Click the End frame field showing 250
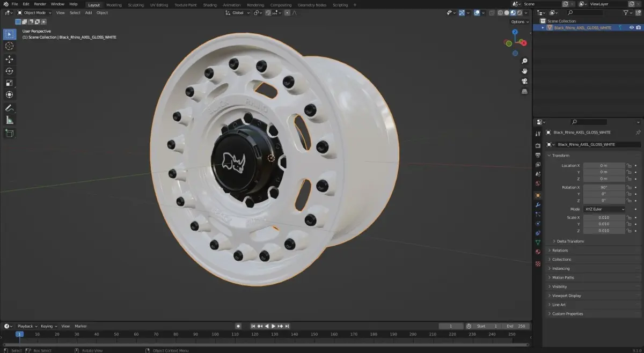The width and height of the screenshot is (644, 353). point(517,326)
